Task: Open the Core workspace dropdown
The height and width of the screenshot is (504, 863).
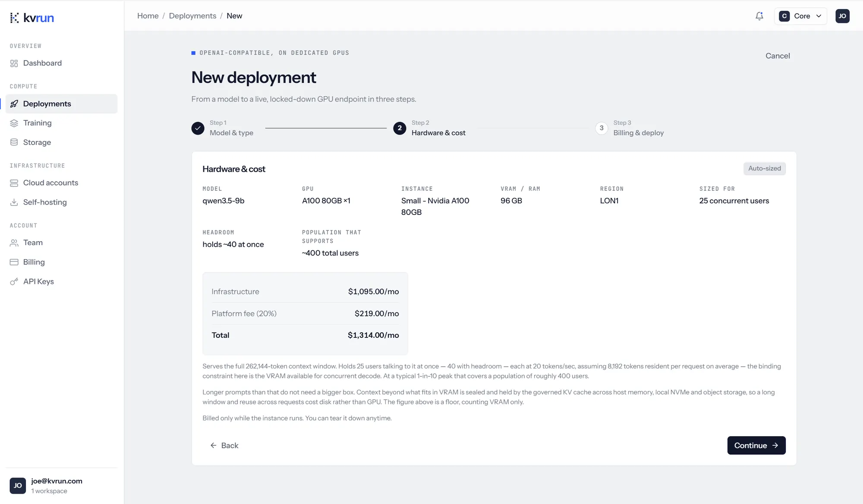Action: (800, 16)
